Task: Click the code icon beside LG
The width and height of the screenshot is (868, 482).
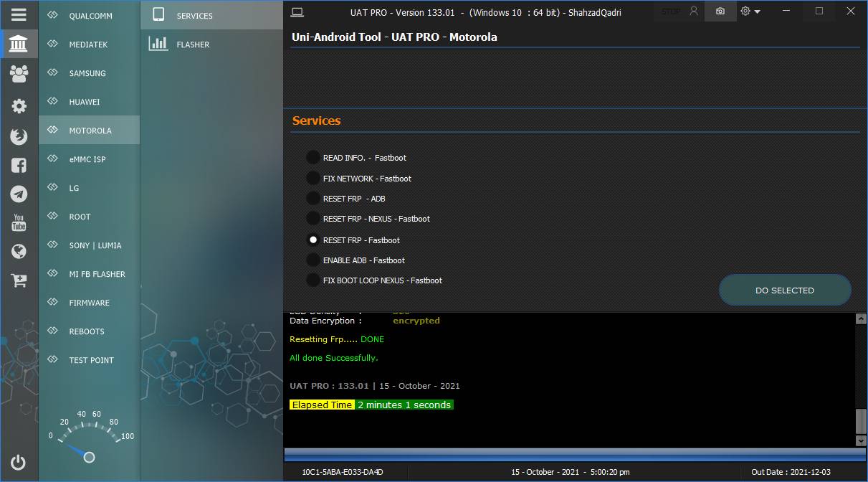Action: [x=52, y=187]
